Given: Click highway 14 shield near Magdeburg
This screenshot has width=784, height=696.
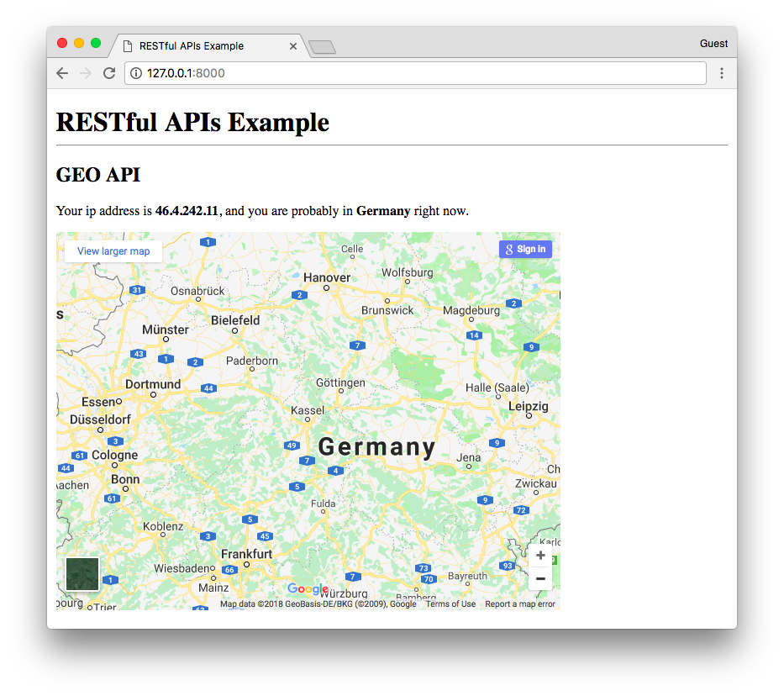Looking at the screenshot, I should tap(474, 335).
